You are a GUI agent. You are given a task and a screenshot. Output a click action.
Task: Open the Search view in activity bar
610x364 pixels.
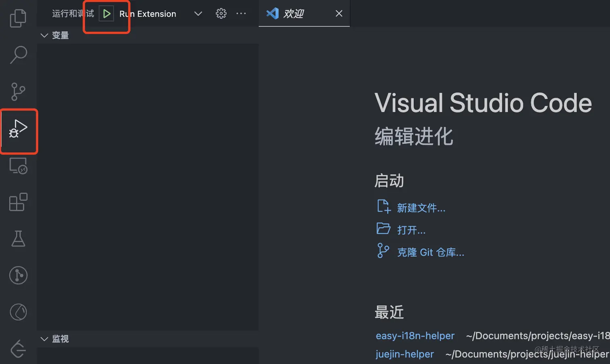coord(18,55)
